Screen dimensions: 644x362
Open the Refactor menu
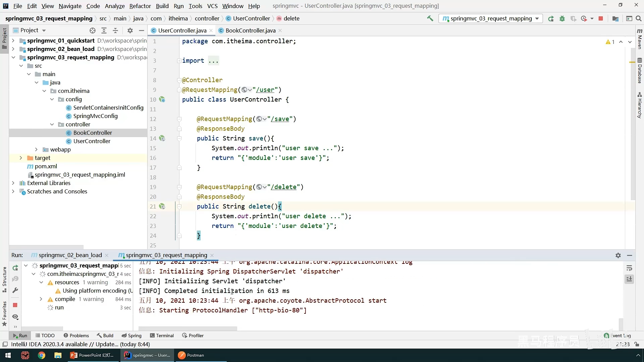(140, 6)
